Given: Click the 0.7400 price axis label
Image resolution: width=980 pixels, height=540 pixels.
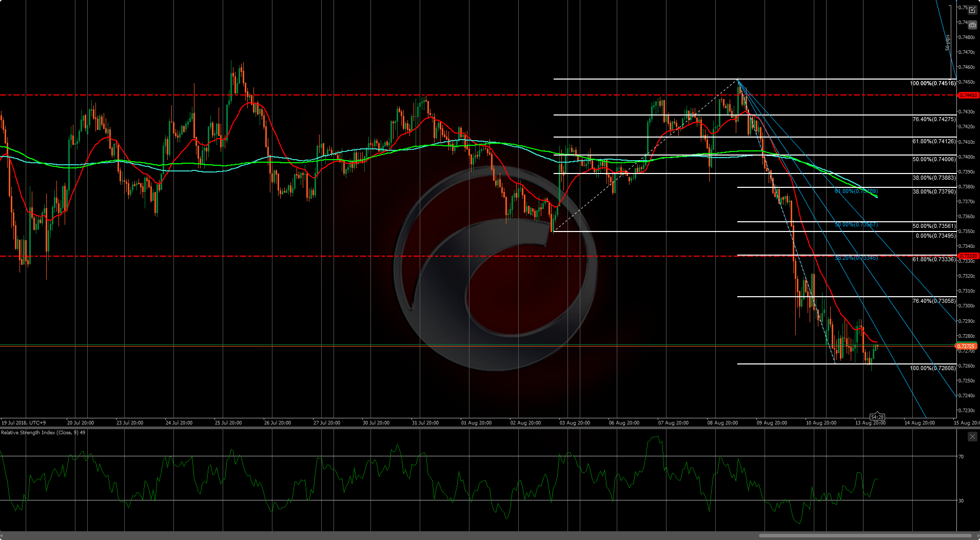Looking at the screenshot, I should tap(967, 157).
